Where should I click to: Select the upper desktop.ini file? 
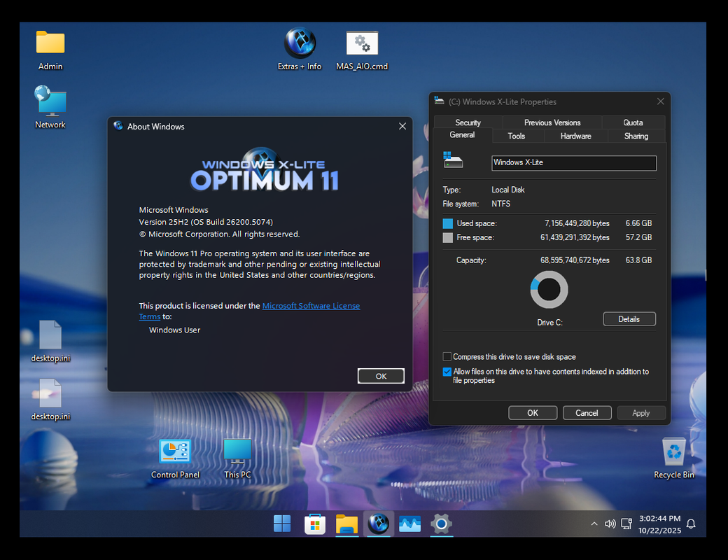point(50,342)
